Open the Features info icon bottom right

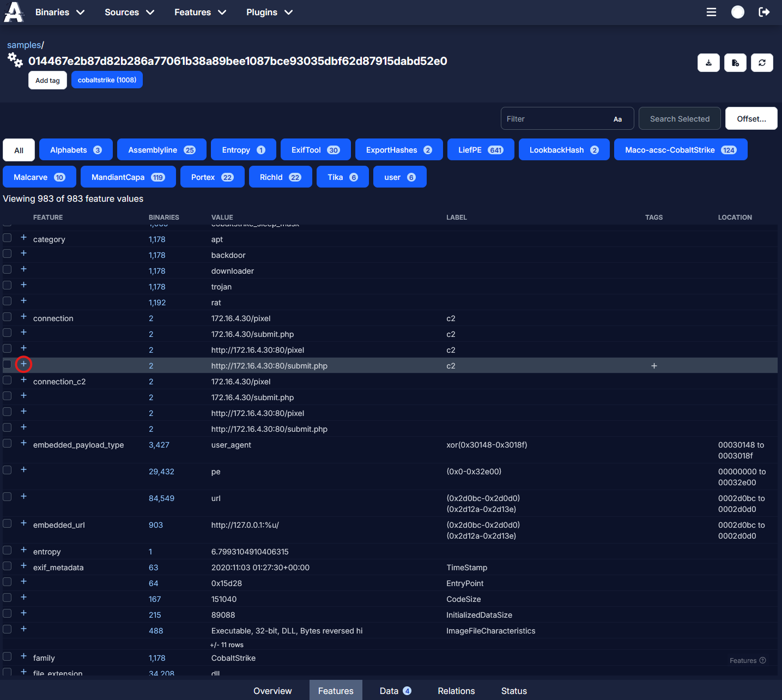pyautogui.click(x=763, y=660)
